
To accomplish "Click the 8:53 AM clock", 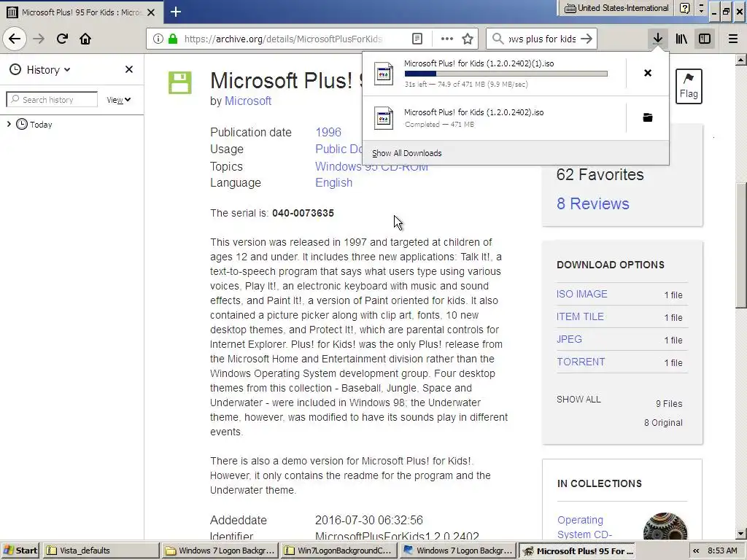I will coord(722,551).
